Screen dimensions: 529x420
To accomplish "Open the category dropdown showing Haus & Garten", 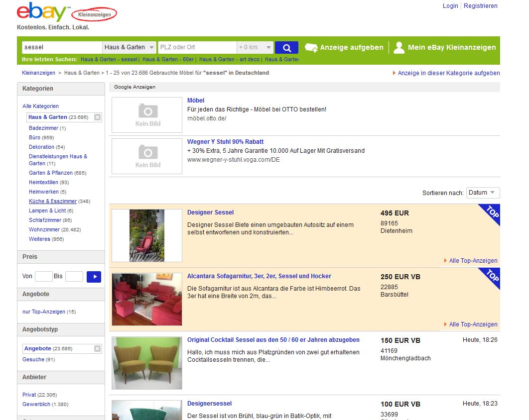I will coord(129,48).
